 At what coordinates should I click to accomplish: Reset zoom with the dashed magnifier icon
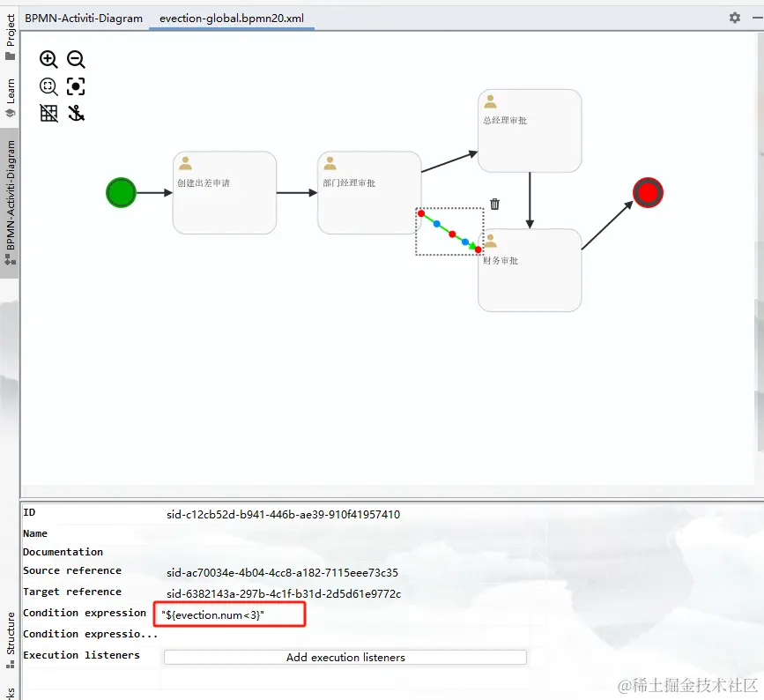click(x=48, y=86)
